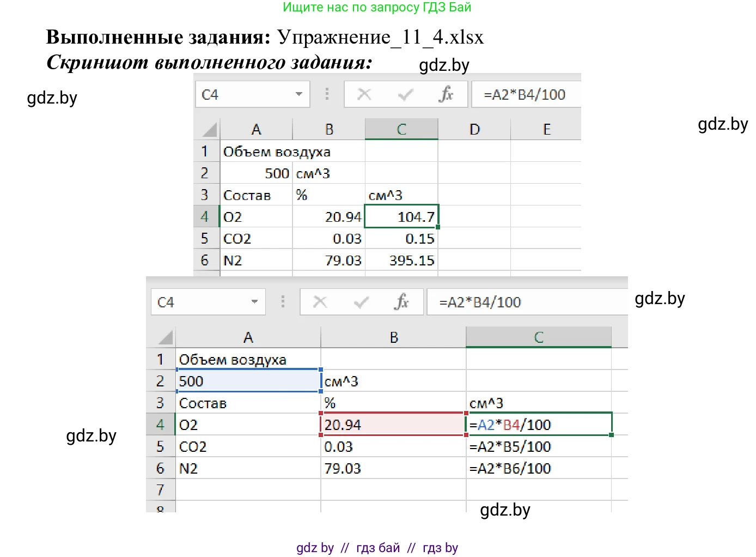Open the Name Box dropdown in lower screenshot

[255, 302]
